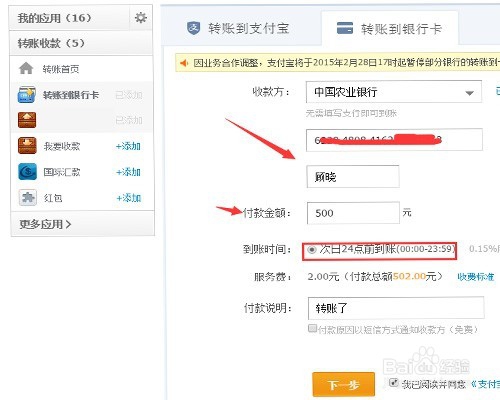This screenshot has height=400, width=500.
Task: Switch to 转账到支付宝 tab
Action: (x=241, y=28)
